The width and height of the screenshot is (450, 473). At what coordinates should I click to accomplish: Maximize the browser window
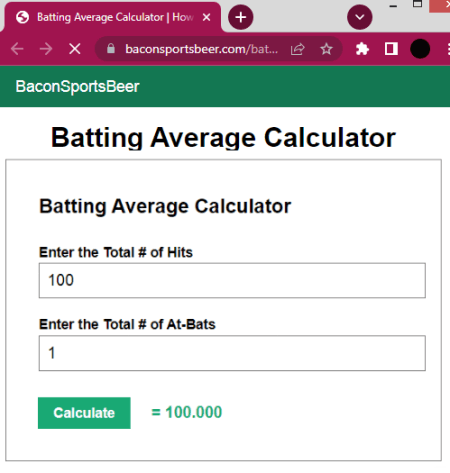(417, 4)
